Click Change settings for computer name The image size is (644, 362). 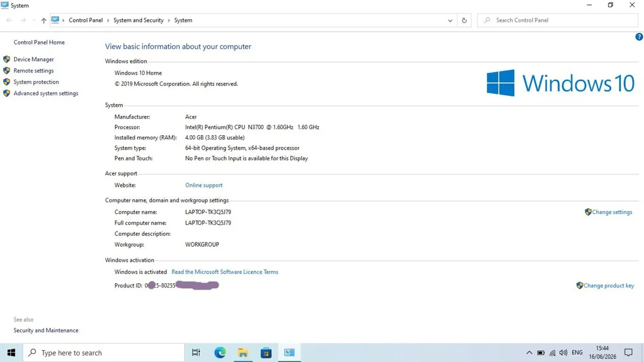pos(612,212)
